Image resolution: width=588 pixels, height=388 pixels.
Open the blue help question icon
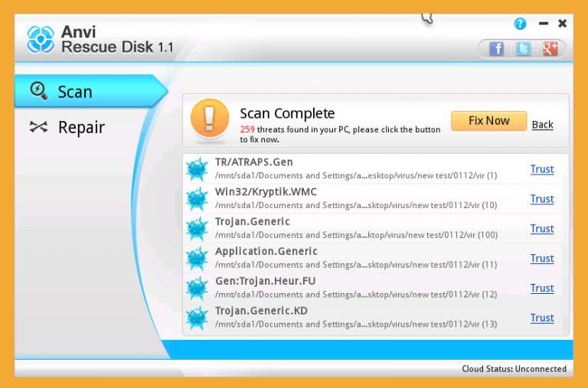[521, 24]
